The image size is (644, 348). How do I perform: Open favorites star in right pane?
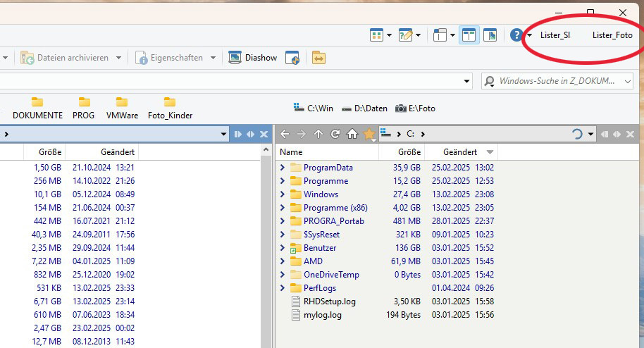(x=369, y=134)
